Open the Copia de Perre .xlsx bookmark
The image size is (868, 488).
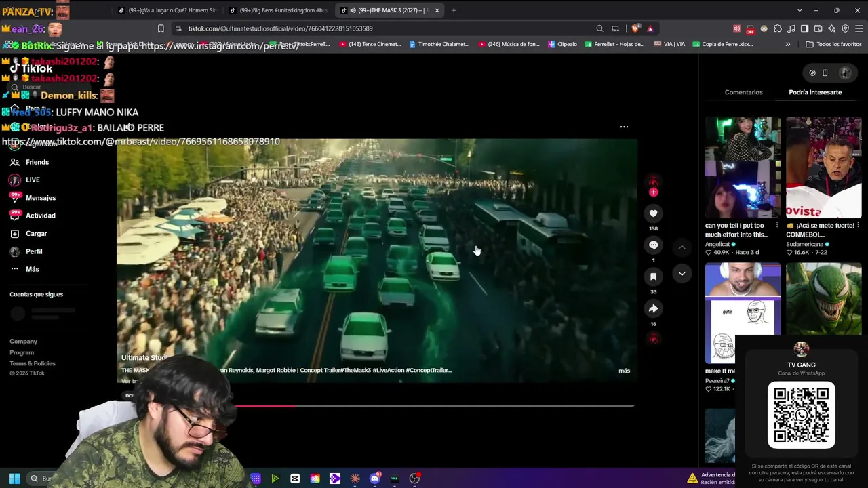(x=722, y=44)
